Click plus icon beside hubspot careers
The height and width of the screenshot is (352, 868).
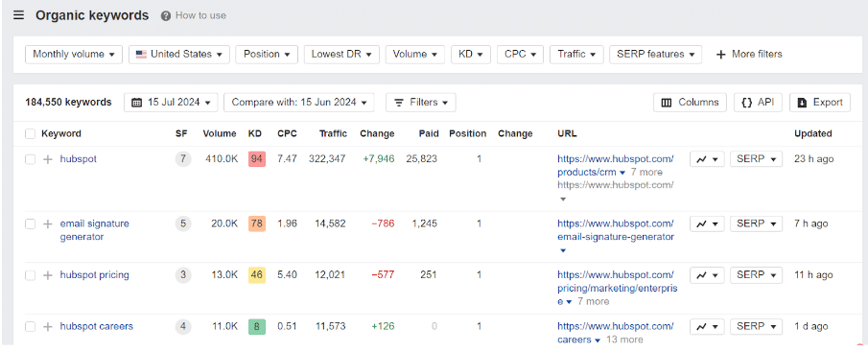pos(48,326)
